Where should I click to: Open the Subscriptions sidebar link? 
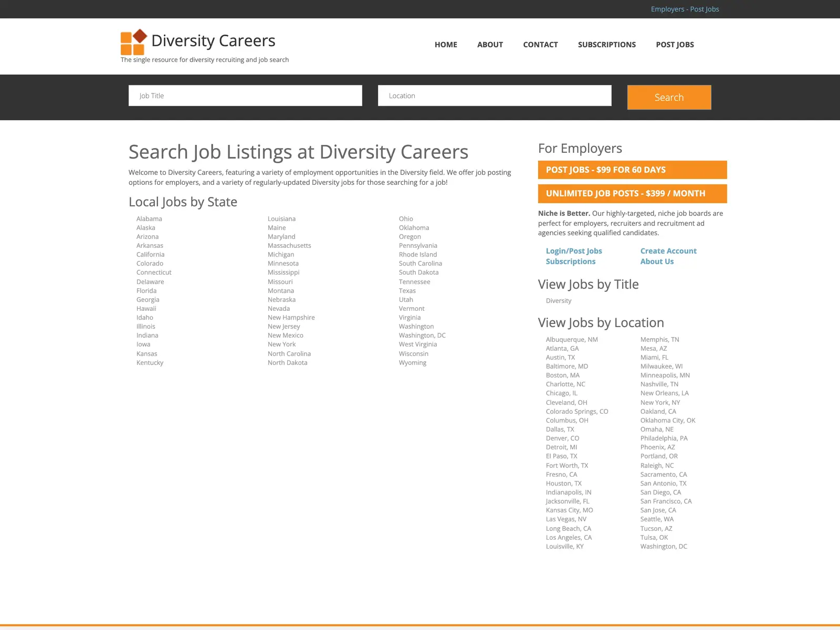pyautogui.click(x=571, y=261)
